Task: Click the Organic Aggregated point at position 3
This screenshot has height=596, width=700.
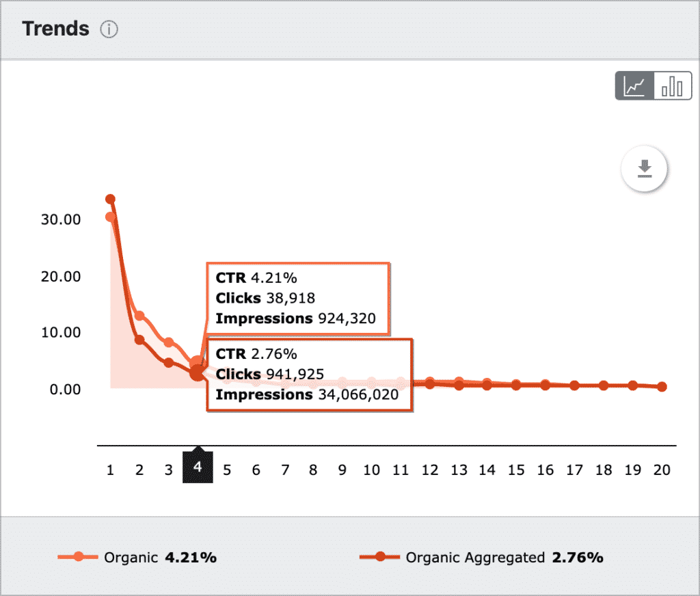Action: [169, 363]
